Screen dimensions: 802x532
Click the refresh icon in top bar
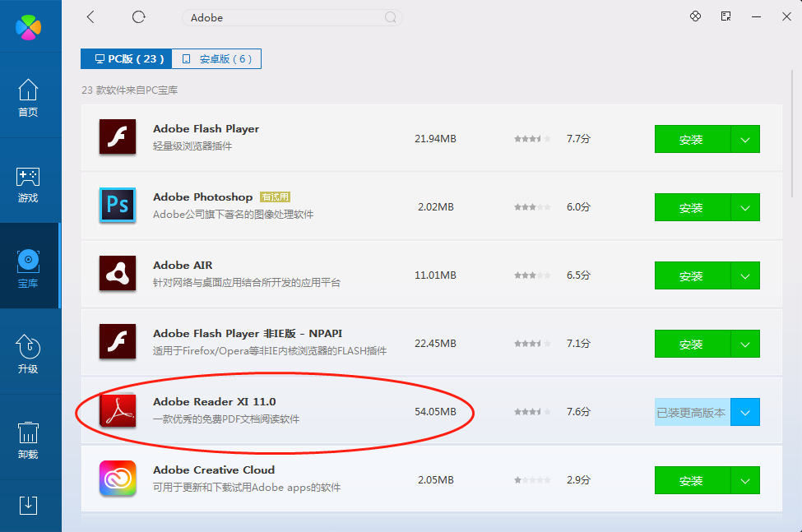[138, 16]
